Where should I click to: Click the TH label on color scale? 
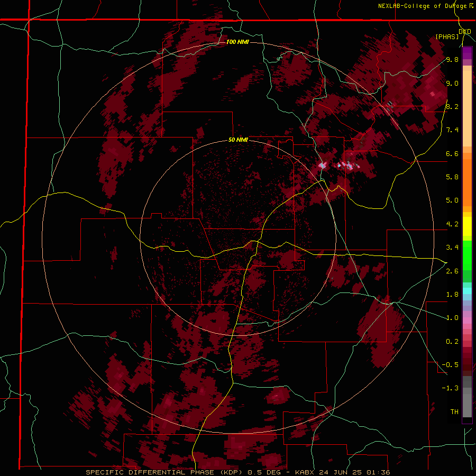(454, 411)
